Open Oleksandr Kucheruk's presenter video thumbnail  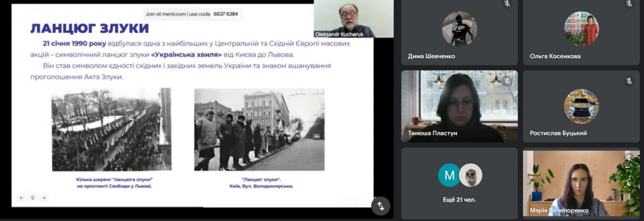pos(353,18)
